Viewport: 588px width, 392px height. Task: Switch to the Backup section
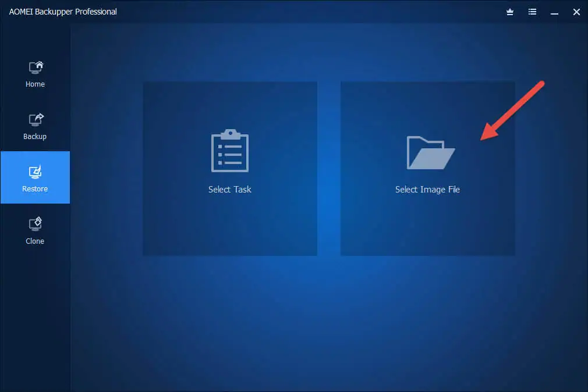[35, 126]
